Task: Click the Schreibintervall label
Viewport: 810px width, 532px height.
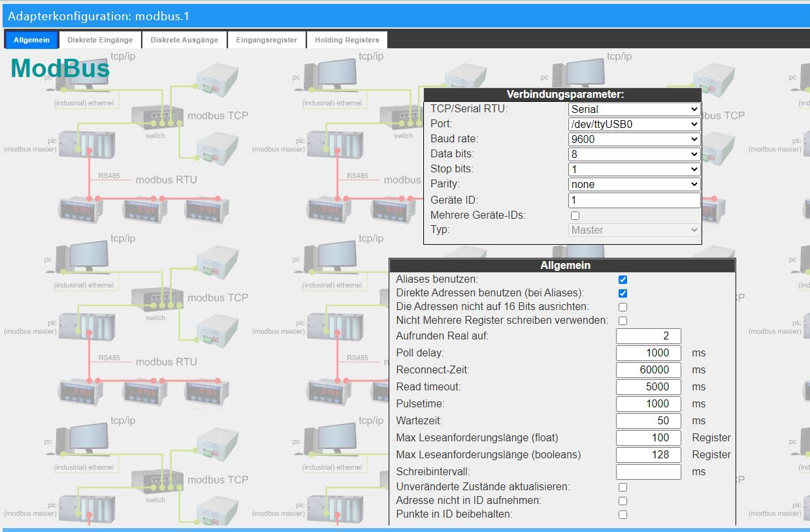Action: [433, 472]
